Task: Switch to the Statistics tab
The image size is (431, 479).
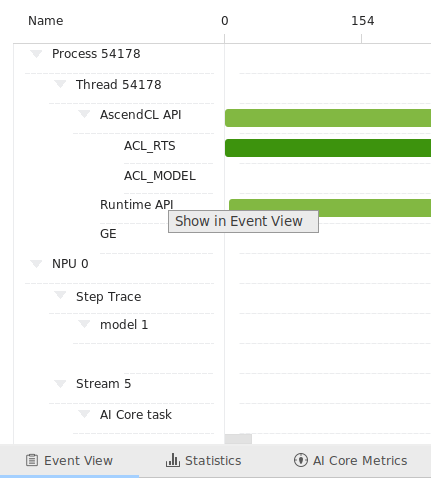Action: coord(203,461)
